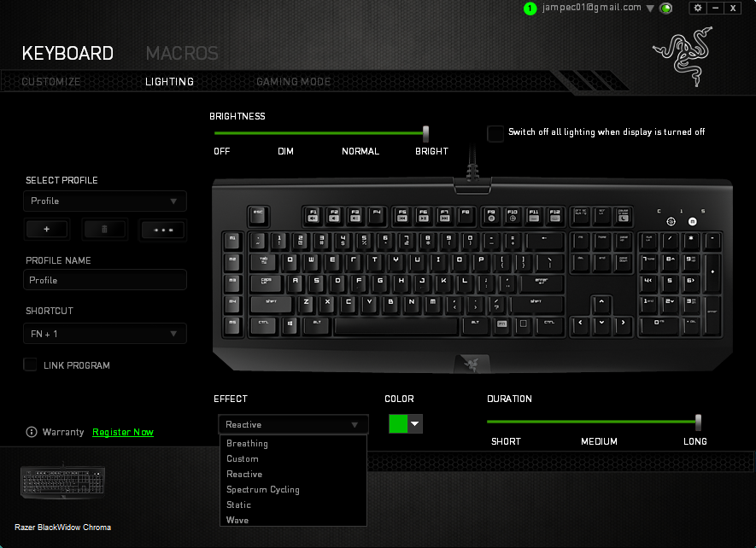The image size is (756, 548).
Task: Open the color picker dropdown arrow
Action: coord(415,424)
